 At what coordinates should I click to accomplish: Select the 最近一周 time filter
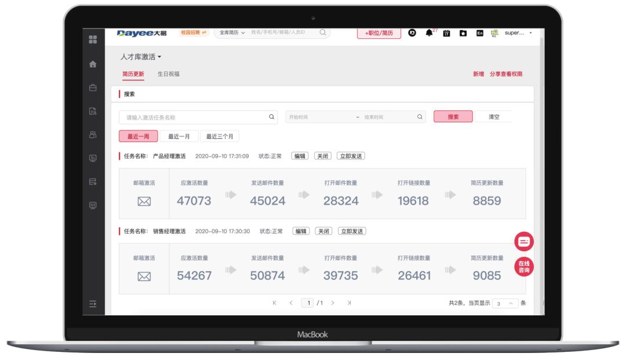(x=138, y=136)
